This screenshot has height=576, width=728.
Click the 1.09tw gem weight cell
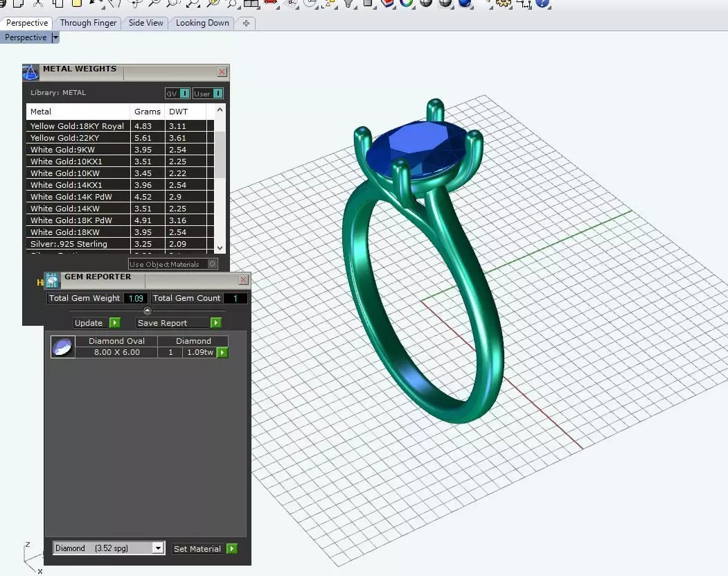[200, 352]
